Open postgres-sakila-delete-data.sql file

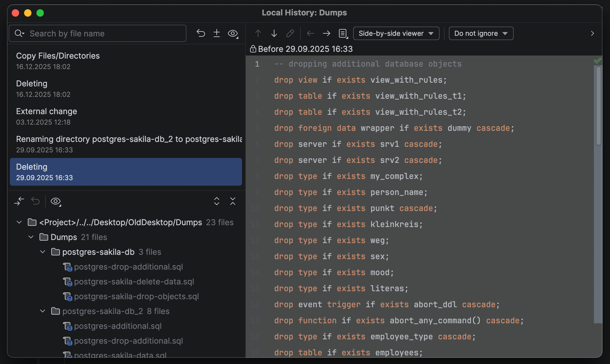click(134, 282)
